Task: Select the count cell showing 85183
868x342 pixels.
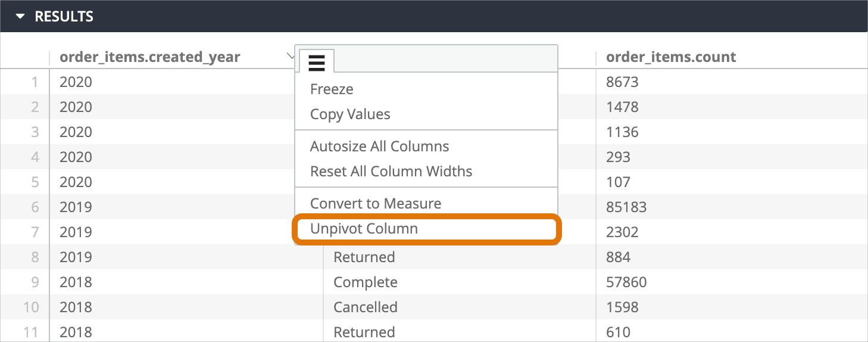Action: click(626, 207)
